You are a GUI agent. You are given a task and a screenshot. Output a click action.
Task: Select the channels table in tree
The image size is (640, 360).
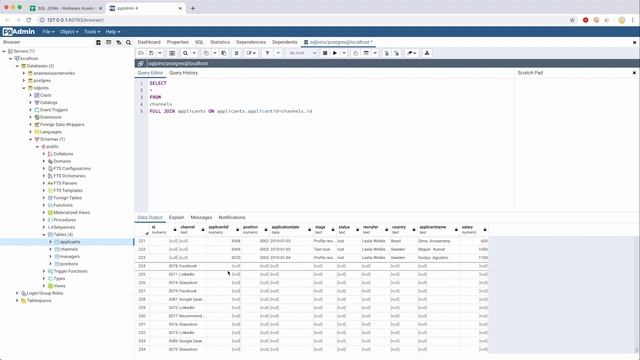coord(69,249)
